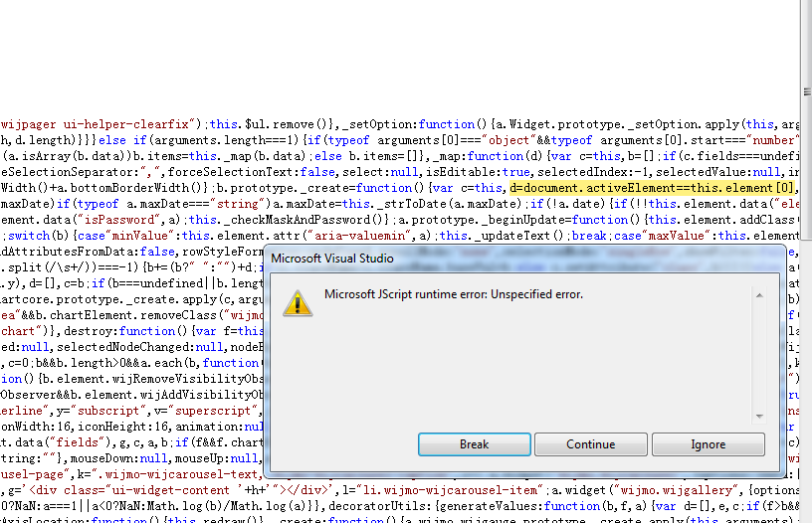
Task: Click the Ignore button in error dialog
Action: tap(708, 444)
